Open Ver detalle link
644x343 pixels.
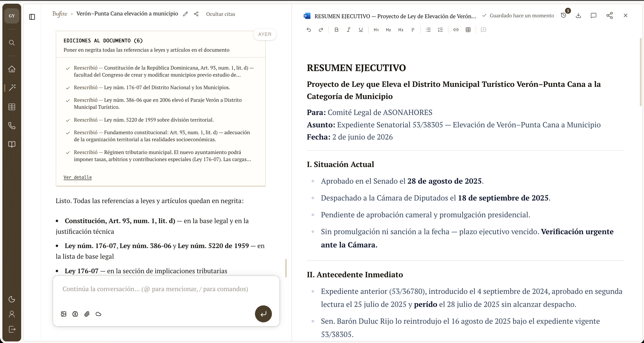coord(78,177)
